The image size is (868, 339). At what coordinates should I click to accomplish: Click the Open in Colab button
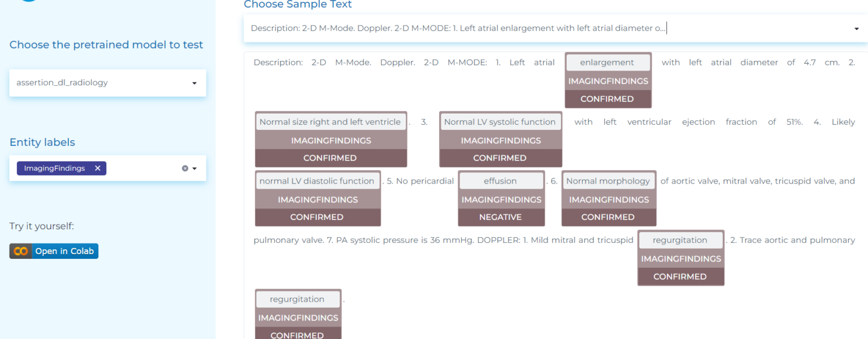[54, 251]
